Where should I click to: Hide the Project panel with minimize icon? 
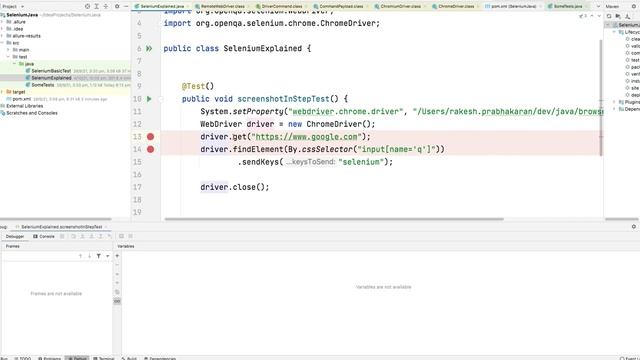[x=126, y=6]
